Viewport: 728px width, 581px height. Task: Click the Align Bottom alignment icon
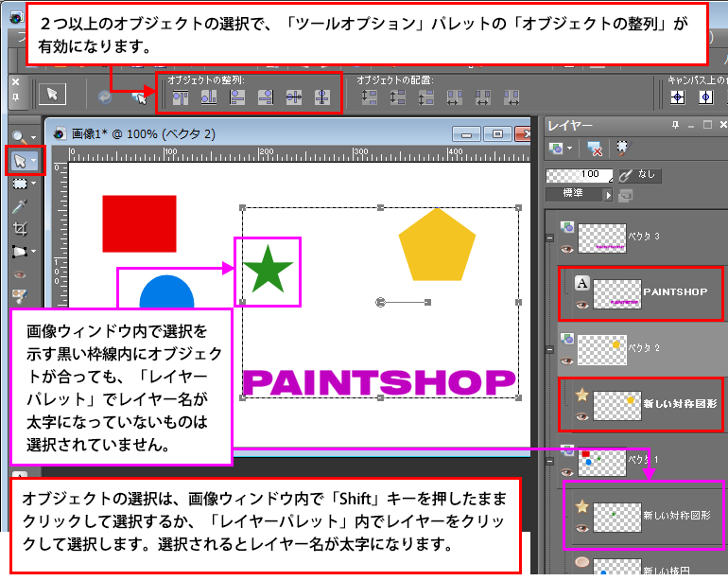[208, 97]
